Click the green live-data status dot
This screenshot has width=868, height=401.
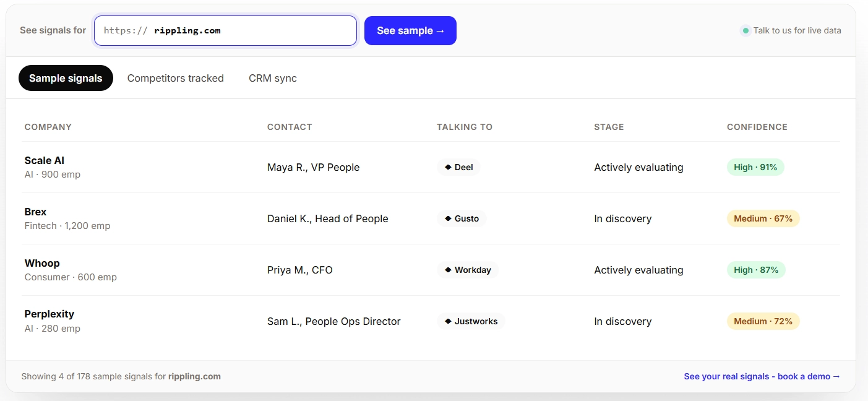point(746,30)
